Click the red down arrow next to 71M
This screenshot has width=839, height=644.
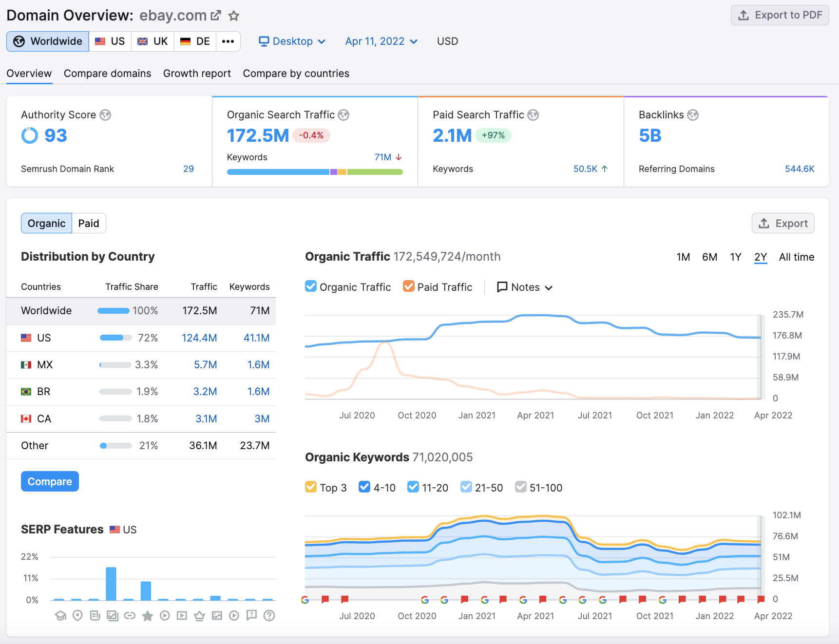coord(399,157)
